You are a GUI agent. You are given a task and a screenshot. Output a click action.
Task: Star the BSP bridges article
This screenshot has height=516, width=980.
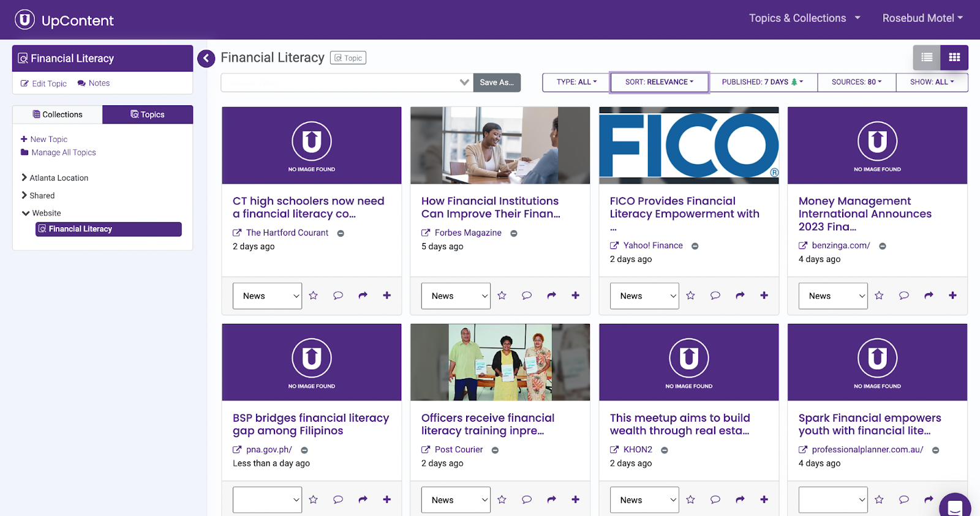pos(314,499)
